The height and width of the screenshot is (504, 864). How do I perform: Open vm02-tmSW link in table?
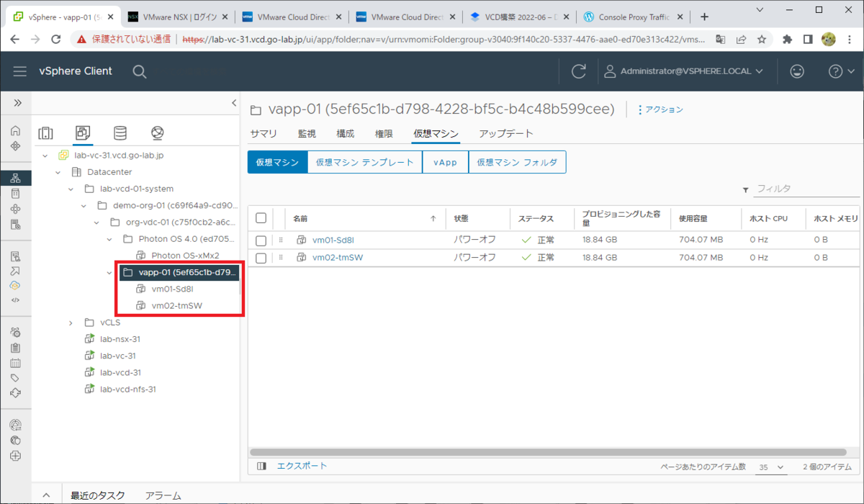coord(338,258)
